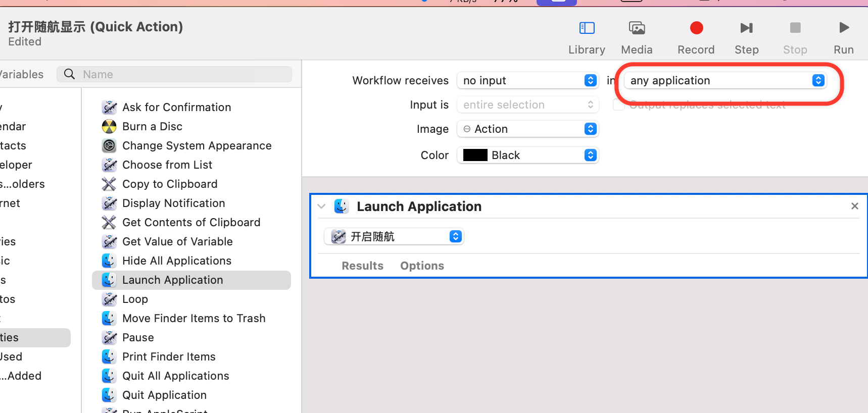Select Hide All Applications action text
The image size is (868, 413).
(177, 261)
